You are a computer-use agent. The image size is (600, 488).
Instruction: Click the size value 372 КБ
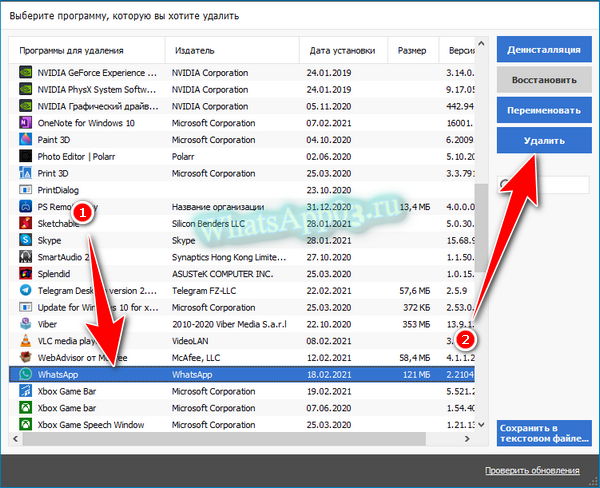[416, 307]
